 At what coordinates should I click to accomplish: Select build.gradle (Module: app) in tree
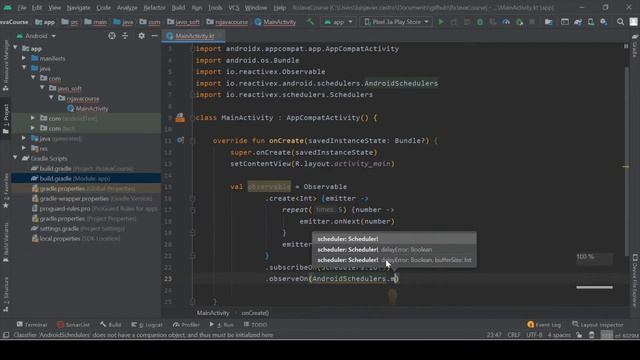point(70,178)
